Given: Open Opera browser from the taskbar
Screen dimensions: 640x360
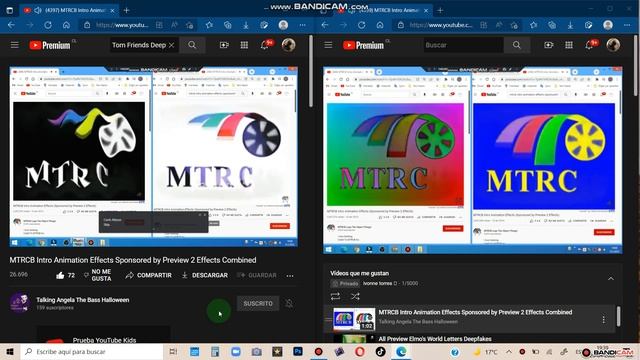Looking at the screenshot, I should tap(360, 351).
